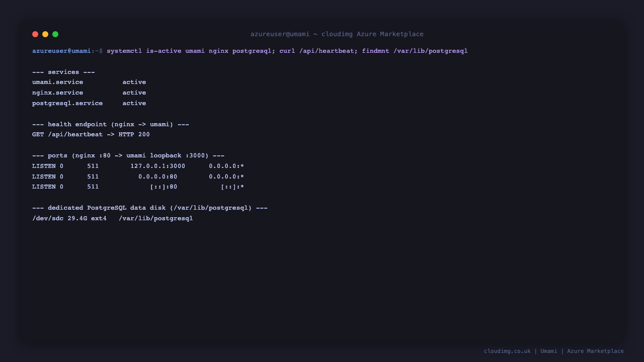The width and height of the screenshot is (644, 362).
Task: Click the azureuser@umami prompt text
Action: [x=61, y=51]
